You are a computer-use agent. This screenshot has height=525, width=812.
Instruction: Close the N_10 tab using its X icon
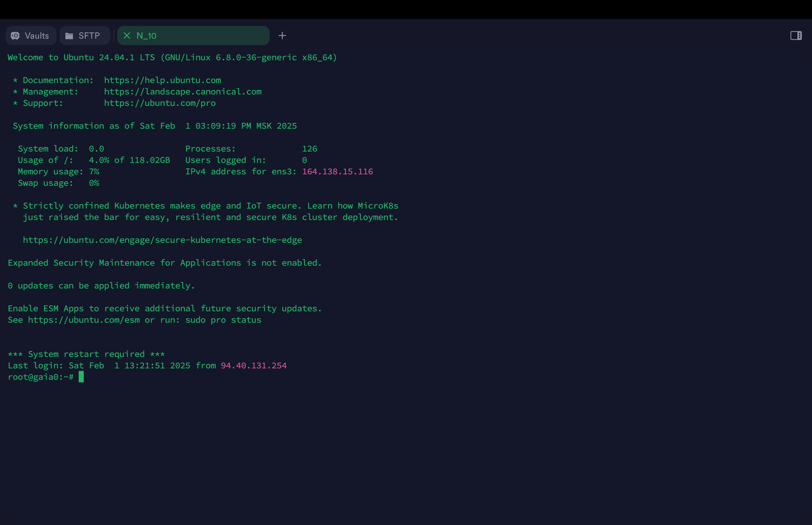click(x=127, y=36)
